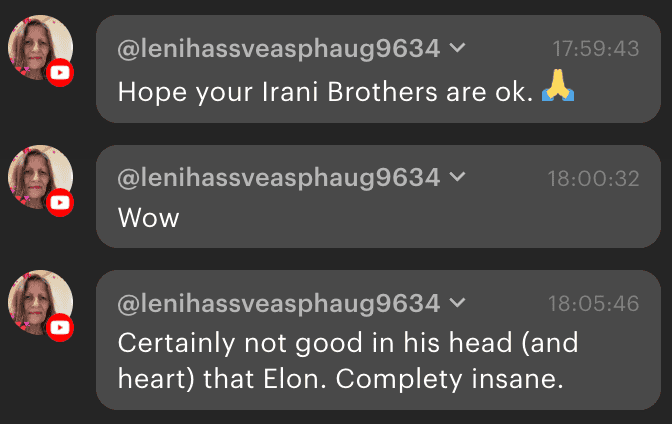Open avatar next to the "Wow" message
The height and width of the screenshot is (424, 672).
point(38,178)
